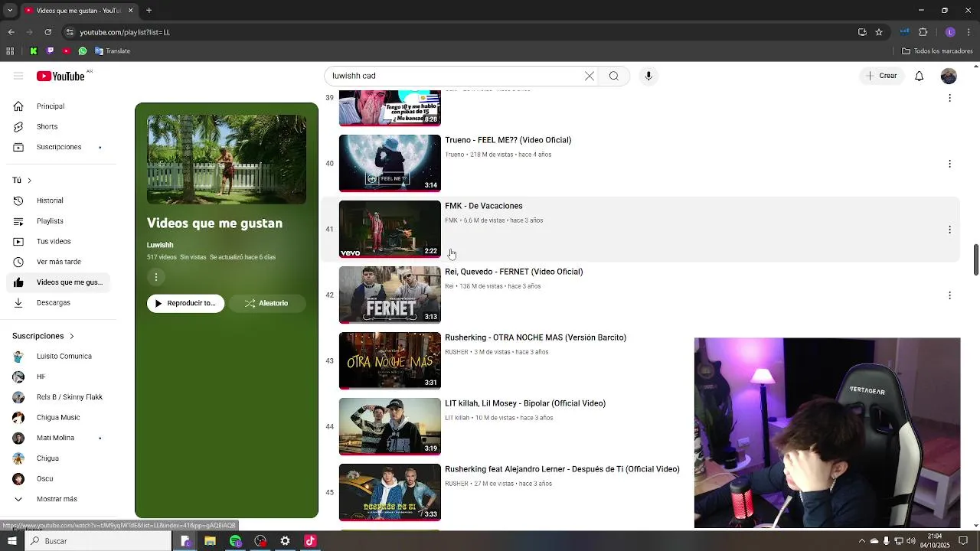Reload the page
Screen dimensions: 980x551
click(47, 32)
